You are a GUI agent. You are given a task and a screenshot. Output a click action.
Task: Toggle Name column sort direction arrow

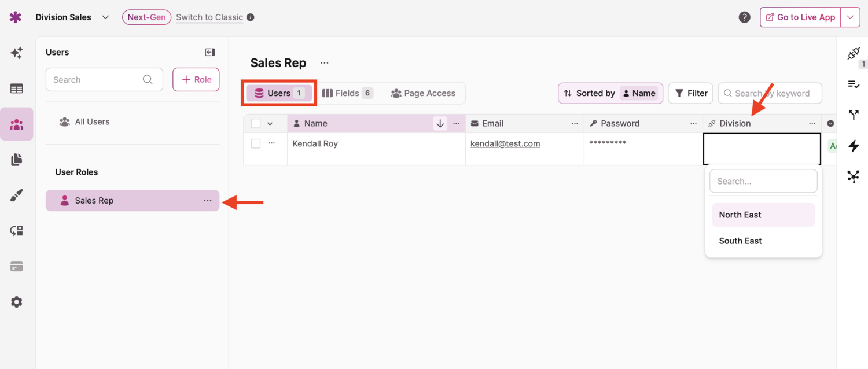[440, 123]
